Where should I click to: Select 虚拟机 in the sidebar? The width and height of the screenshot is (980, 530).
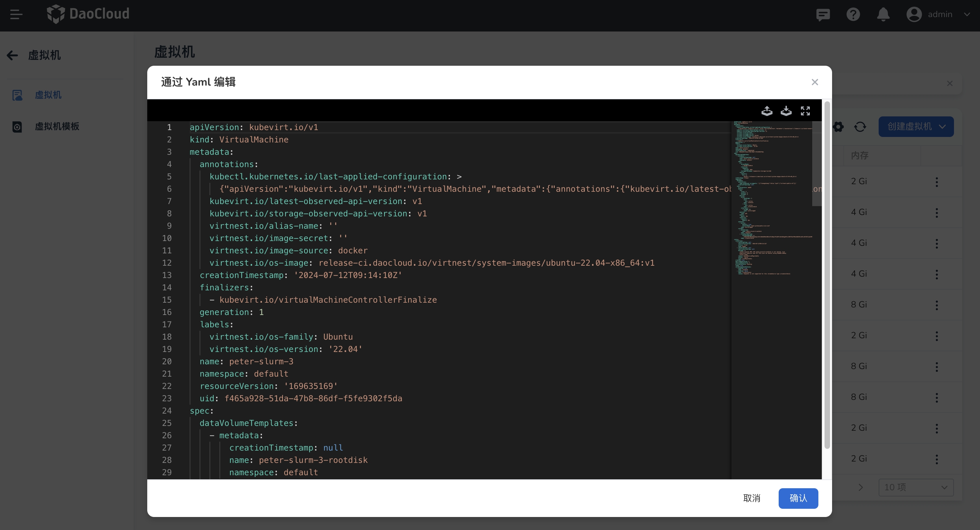tap(48, 95)
